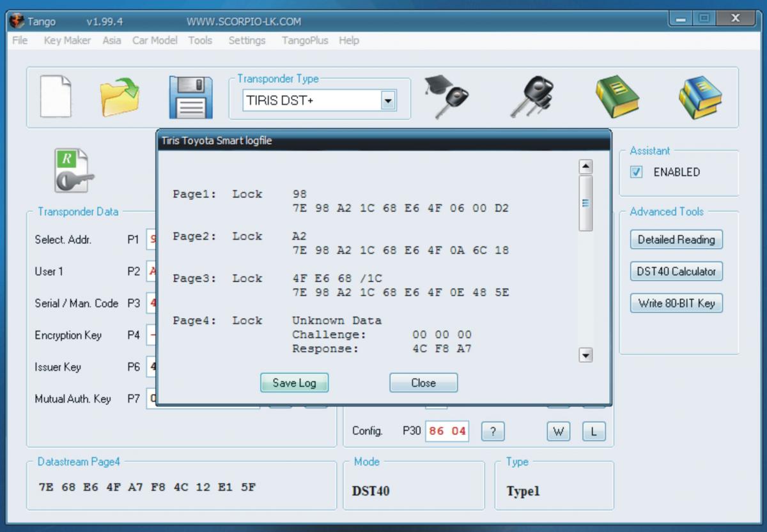Click the Page4 Unknown Data text
The height and width of the screenshot is (532, 767).
point(337,321)
